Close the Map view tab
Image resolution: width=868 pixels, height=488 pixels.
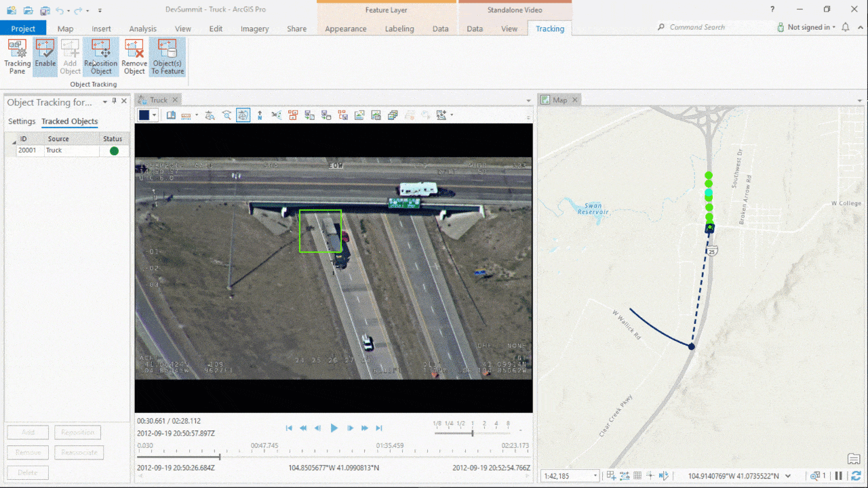(575, 100)
